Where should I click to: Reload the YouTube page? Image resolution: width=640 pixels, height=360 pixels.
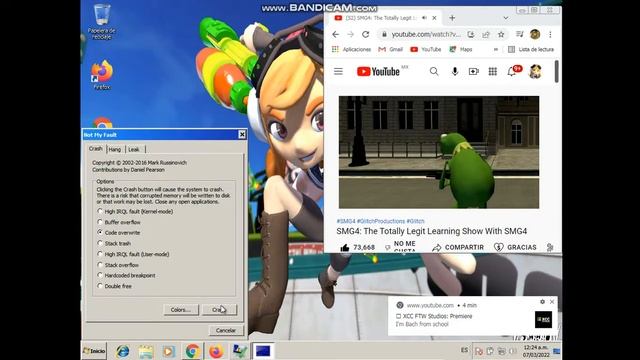[366, 35]
